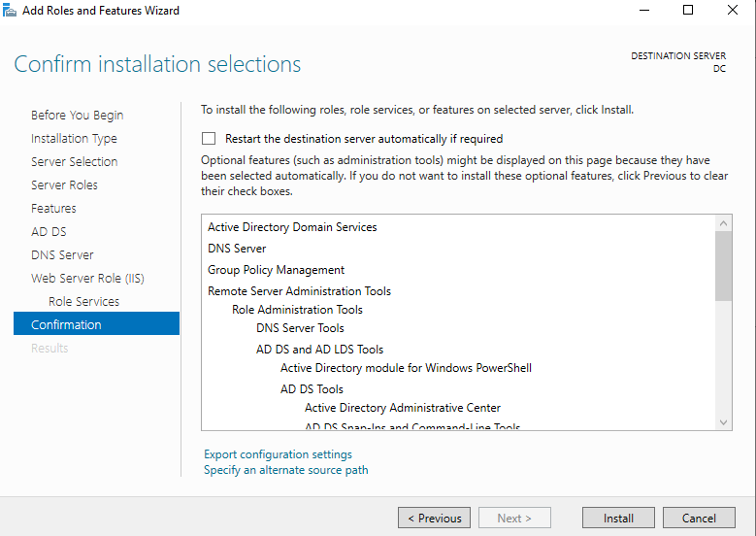Open Role Services sub-page
This screenshot has width=756, height=536.
coord(83,302)
